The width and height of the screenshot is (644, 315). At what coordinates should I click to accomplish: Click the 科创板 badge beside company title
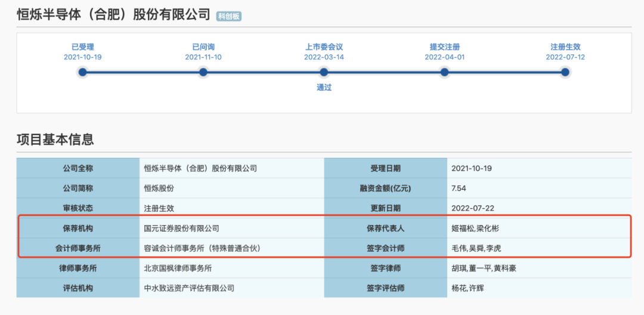coord(229,16)
